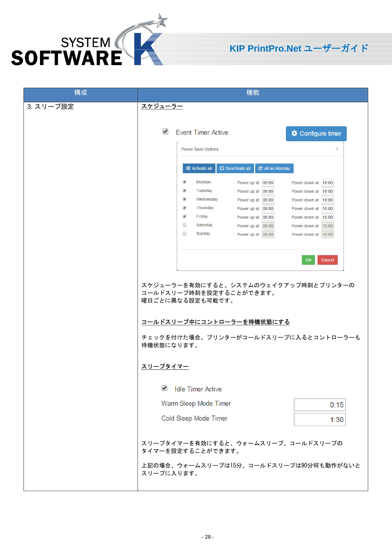Uncheck the Thursday checkbox
392x555 pixels.
(184, 208)
